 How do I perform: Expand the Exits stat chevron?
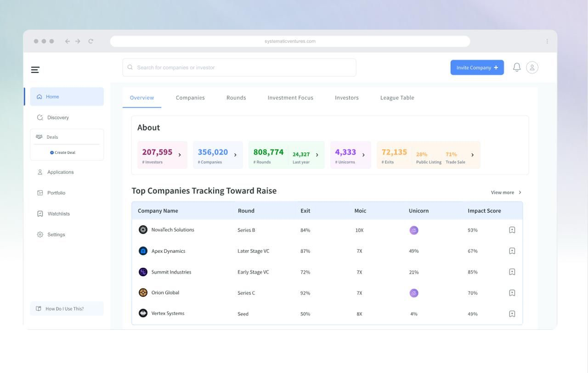pyautogui.click(x=472, y=155)
